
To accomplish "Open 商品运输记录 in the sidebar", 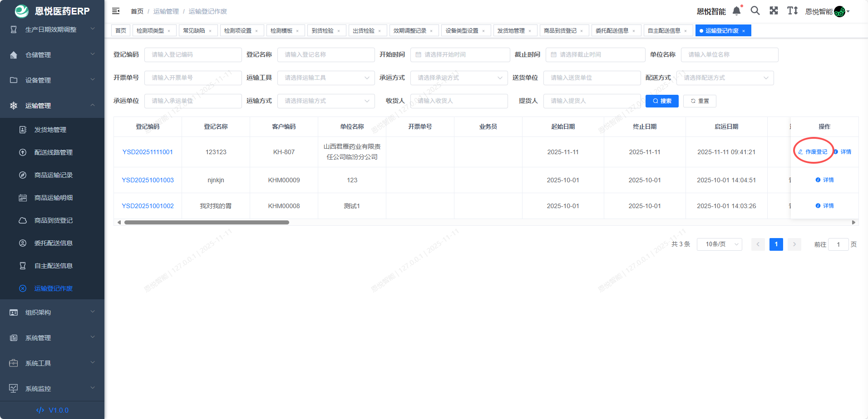I will coord(53,175).
